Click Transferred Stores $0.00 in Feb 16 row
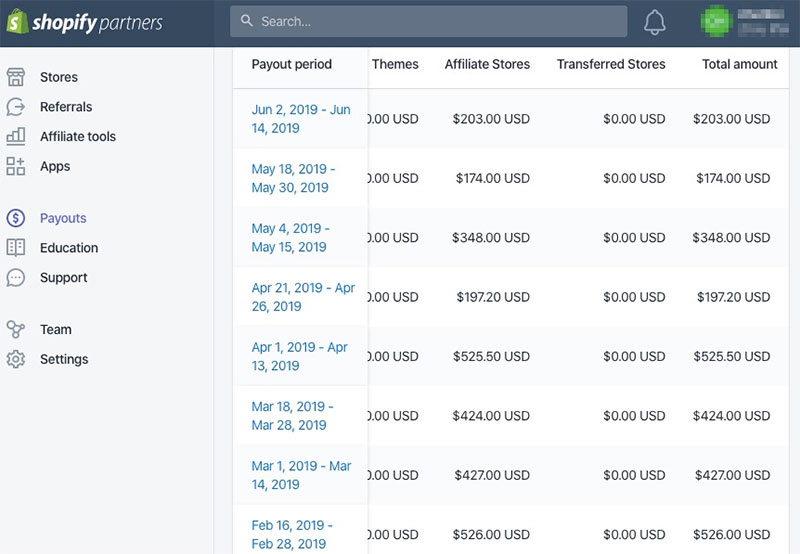Screen dimensions: 800x554 (634, 535)
